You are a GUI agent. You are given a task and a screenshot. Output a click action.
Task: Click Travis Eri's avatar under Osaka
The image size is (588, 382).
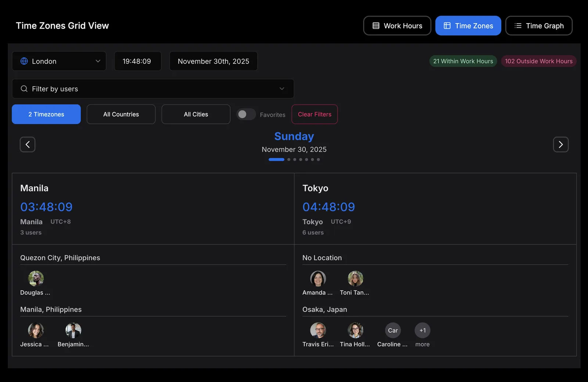[318, 330]
